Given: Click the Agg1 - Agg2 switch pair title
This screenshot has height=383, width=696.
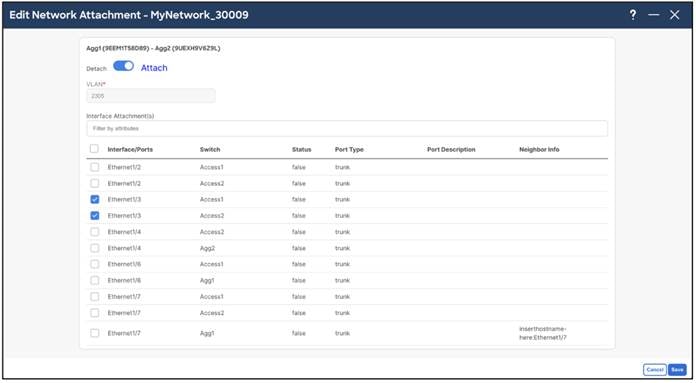Looking at the screenshot, I should [153, 48].
